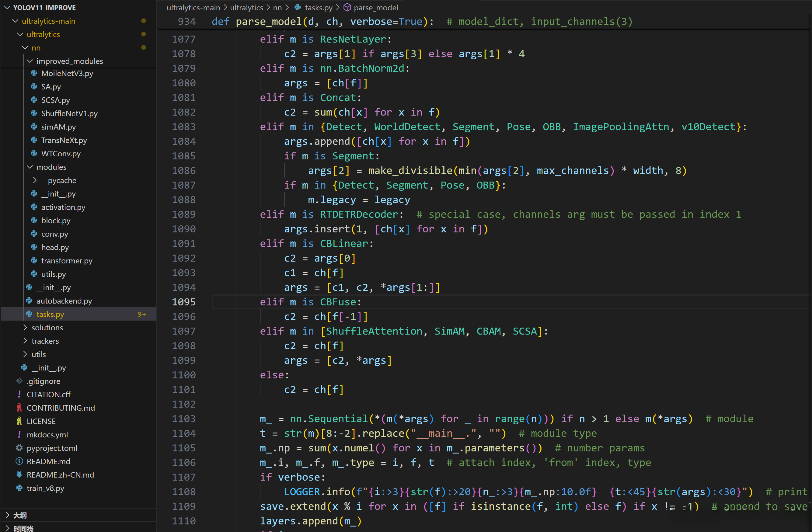Click the git icon next to .gitignore
Screen dimensions: 812x532
(x=19, y=381)
